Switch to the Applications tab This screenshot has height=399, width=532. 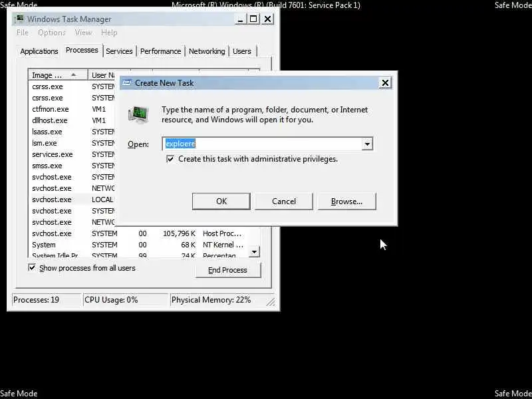(x=39, y=51)
